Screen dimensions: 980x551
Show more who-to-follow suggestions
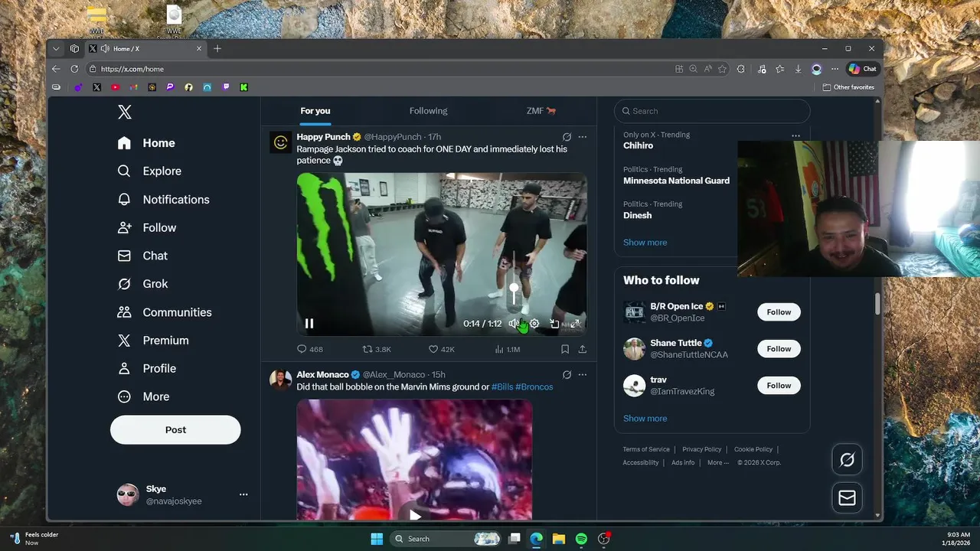point(645,419)
